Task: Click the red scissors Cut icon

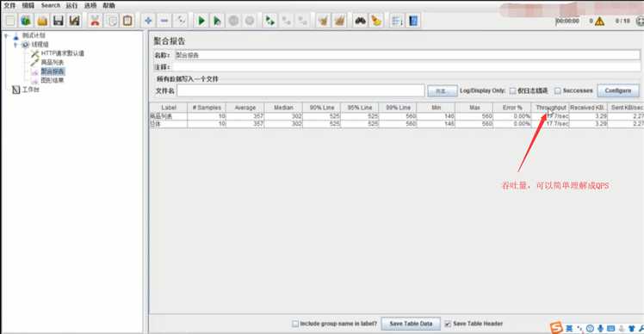Action: click(x=95, y=21)
